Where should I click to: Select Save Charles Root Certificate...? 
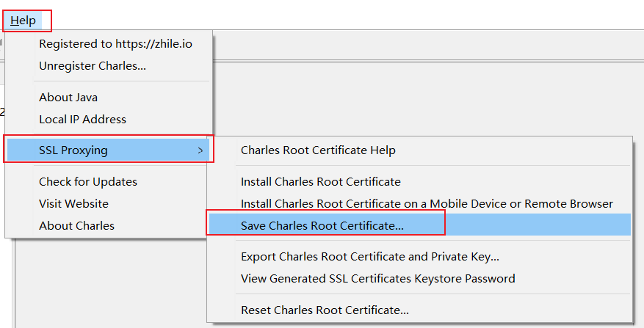point(420,225)
